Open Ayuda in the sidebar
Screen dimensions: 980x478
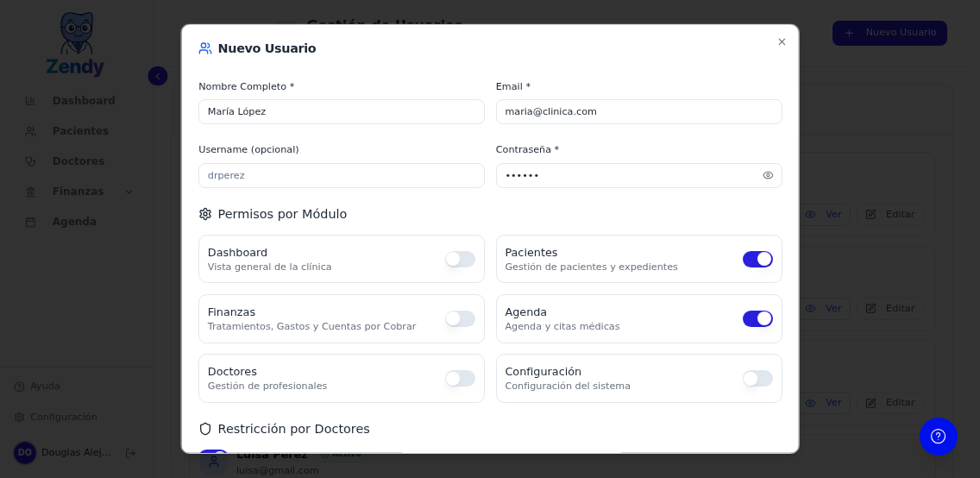coord(45,387)
